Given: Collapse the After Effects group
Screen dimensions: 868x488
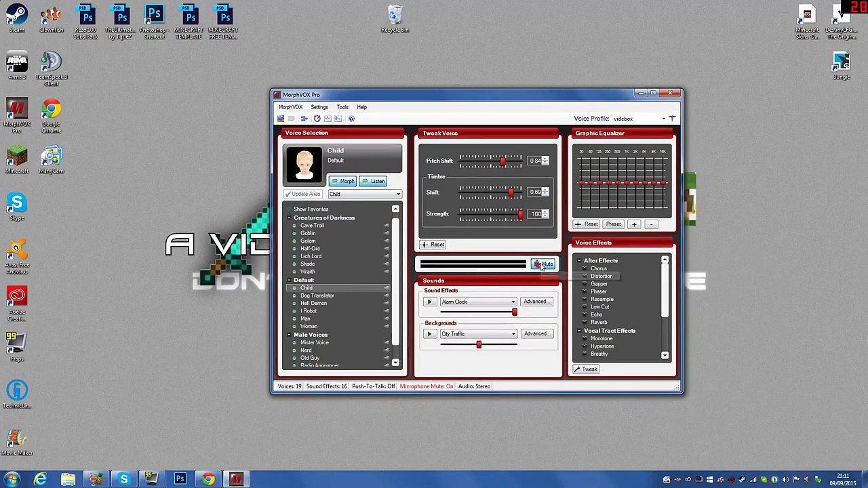Looking at the screenshot, I should tap(579, 261).
